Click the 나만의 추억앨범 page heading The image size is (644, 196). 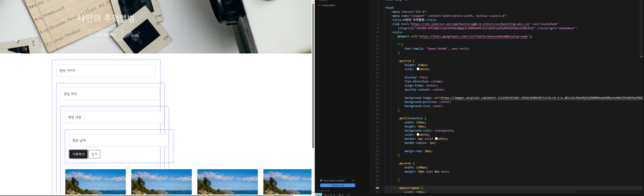pos(106,18)
